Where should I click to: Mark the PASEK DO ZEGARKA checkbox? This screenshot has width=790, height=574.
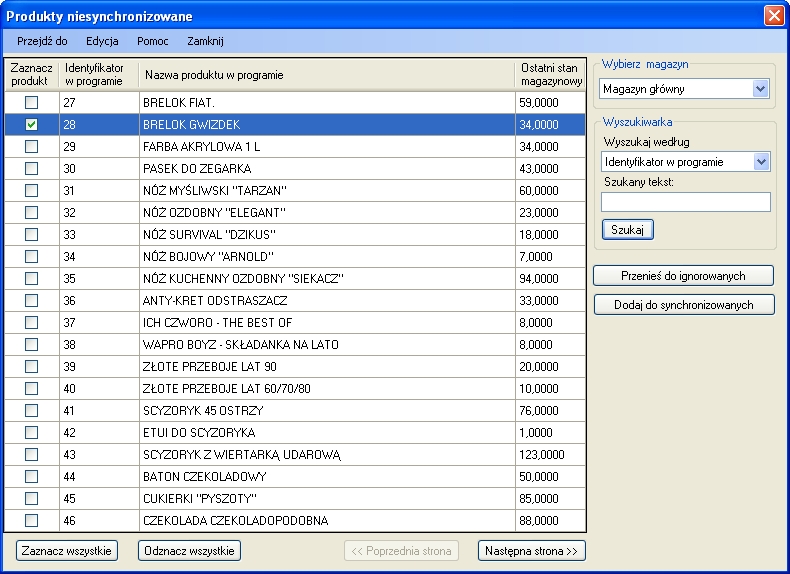[31, 168]
